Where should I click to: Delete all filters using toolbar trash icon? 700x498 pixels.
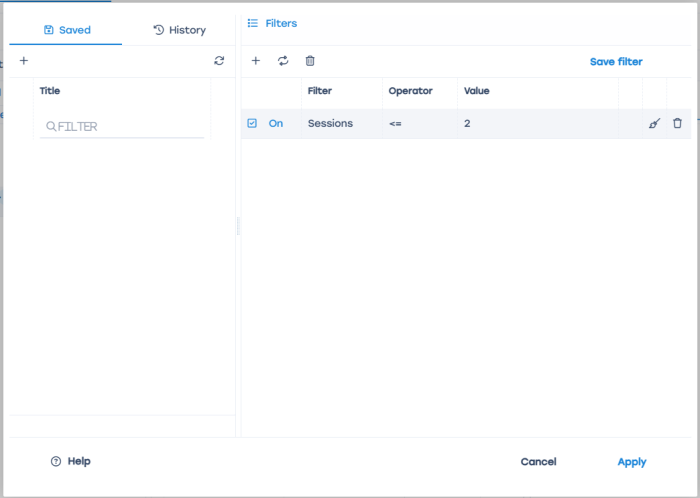pyautogui.click(x=310, y=61)
